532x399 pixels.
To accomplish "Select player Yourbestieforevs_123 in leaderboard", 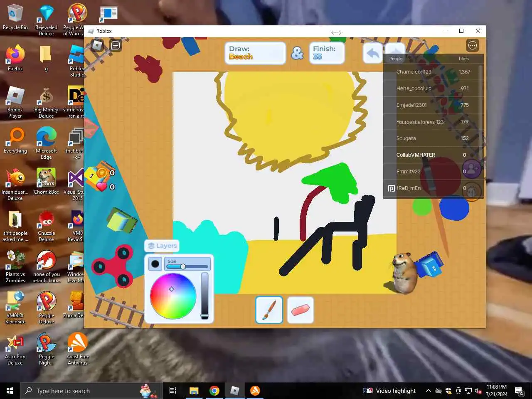I will click(x=433, y=122).
